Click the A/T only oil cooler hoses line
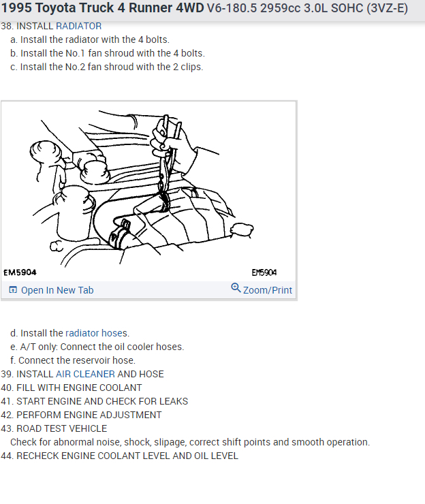Viewport: 425px width, 504px height. 97,347
